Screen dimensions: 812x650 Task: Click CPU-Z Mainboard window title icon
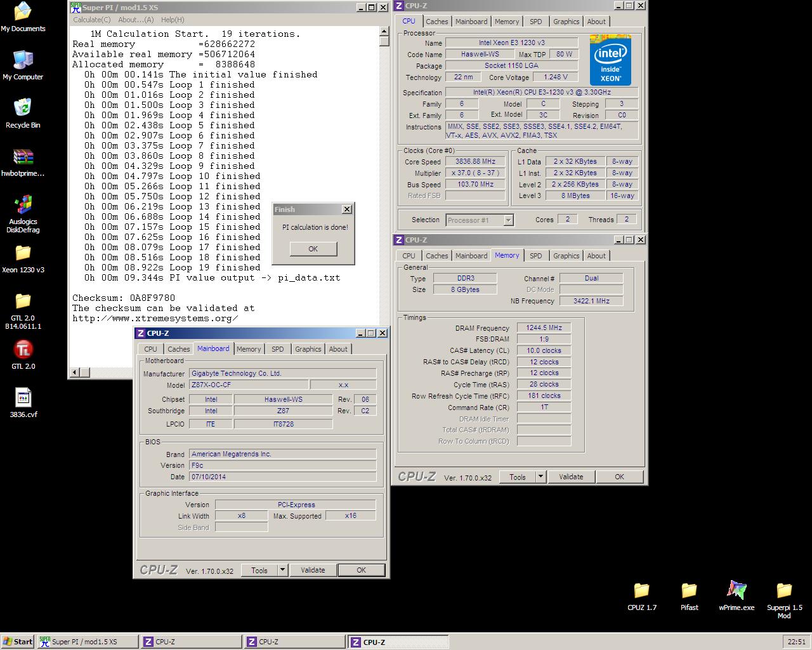click(x=140, y=333)
